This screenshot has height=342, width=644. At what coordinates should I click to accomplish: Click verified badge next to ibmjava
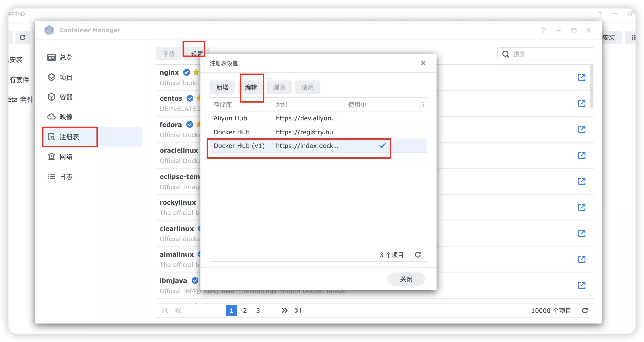tap(195, 280)
